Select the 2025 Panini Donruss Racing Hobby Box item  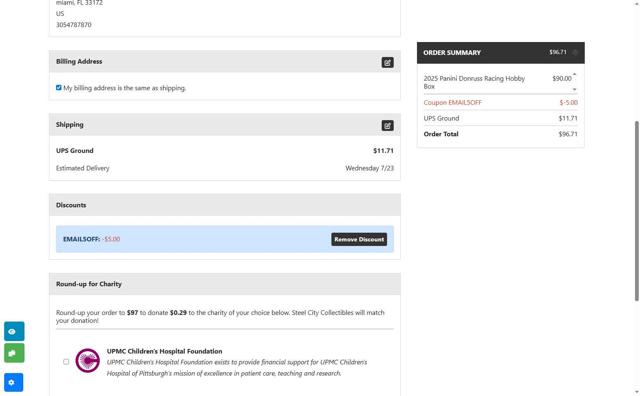(x=474, y=82)
